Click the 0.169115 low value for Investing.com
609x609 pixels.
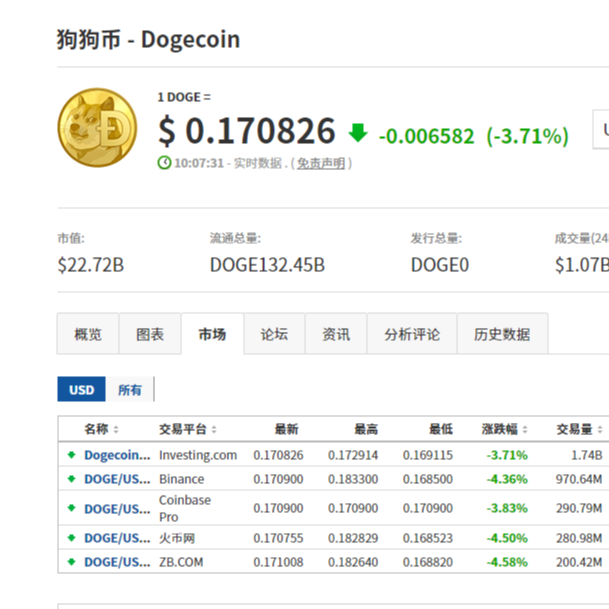[428, 455]
